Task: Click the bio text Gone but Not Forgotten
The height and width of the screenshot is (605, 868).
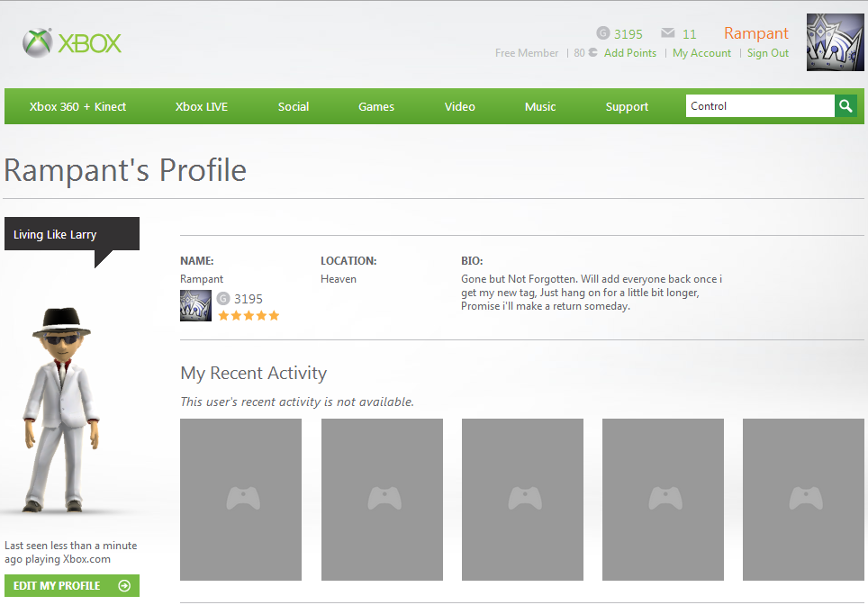Action: click(592, 293)
